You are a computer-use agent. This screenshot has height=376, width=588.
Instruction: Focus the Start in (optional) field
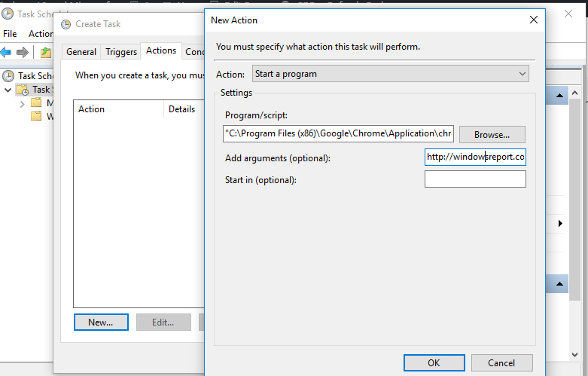point(475,179)
